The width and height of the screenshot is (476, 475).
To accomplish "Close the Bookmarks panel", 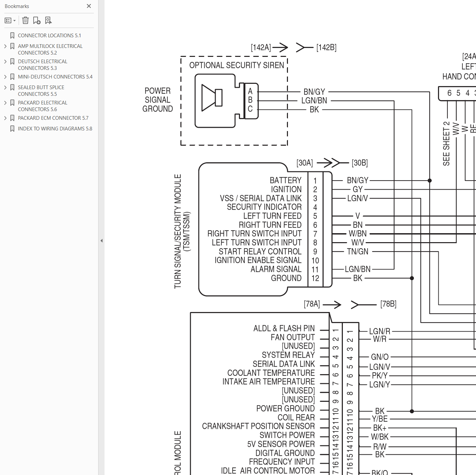I will coord(89,6).
